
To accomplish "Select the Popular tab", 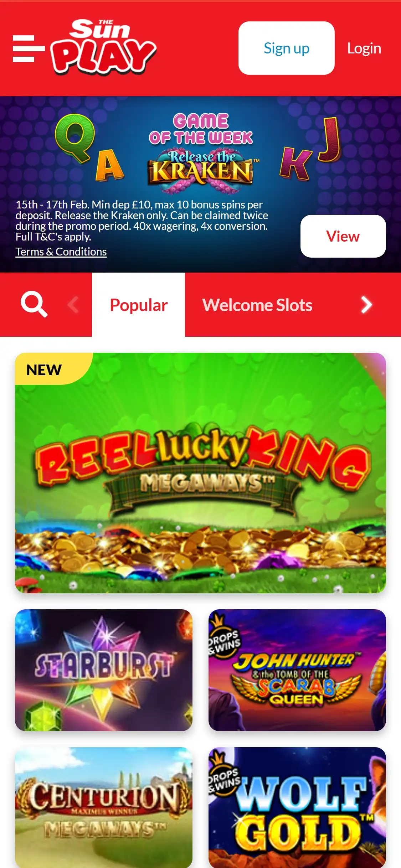I will tap(139, 305).
